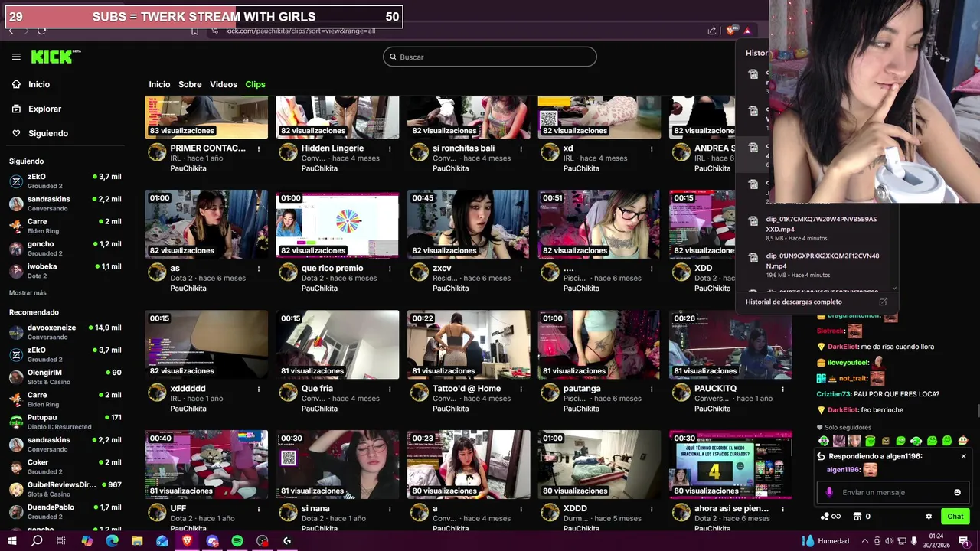The image size is (980, 551).
Task: Play the 'que rico premio' clip thumbnail
Action: point(338,224)
